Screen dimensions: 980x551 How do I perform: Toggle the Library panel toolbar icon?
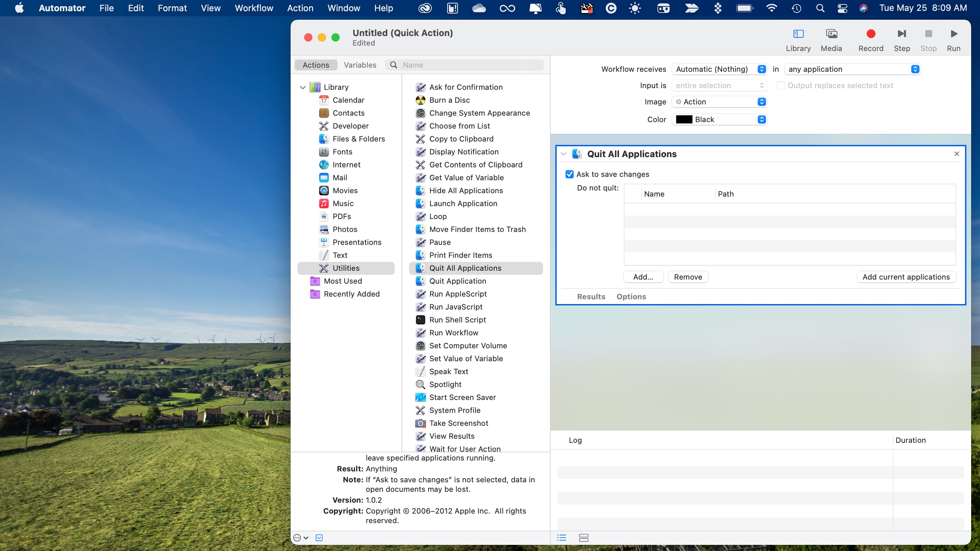[x=798, y=34]
